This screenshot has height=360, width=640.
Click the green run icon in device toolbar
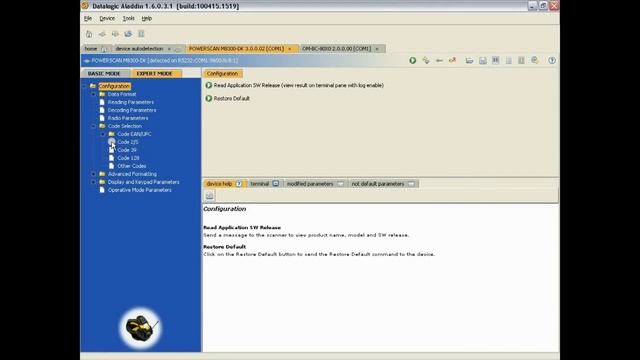coord(413,60)
